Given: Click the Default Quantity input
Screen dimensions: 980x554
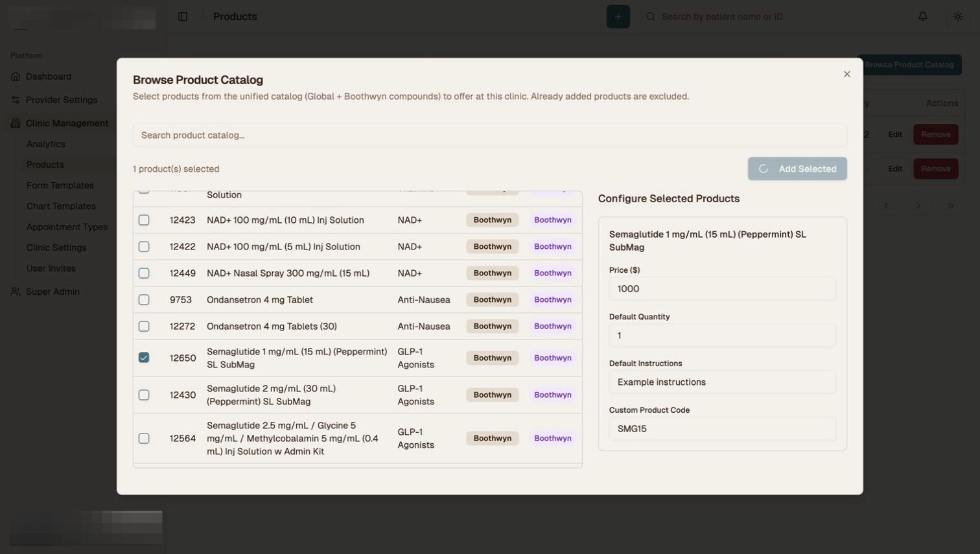Looking at the screenshot, I should tap(723, 336).
